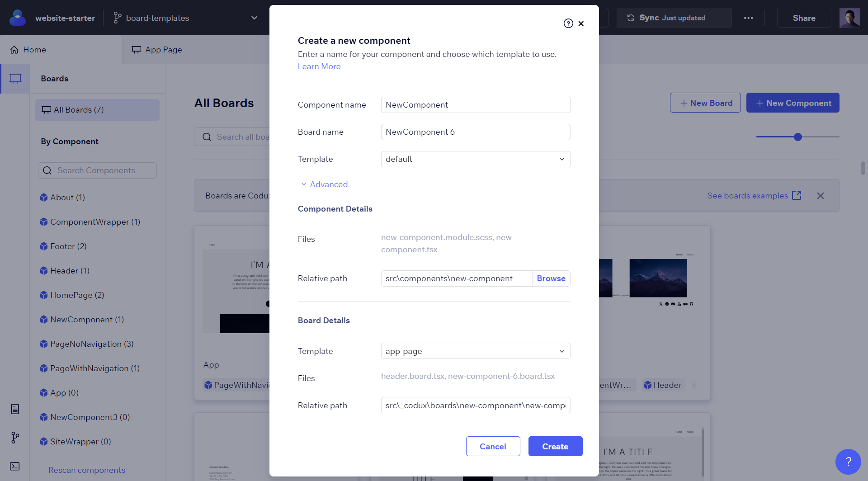Click the Component name input field

tap(476, 105)
